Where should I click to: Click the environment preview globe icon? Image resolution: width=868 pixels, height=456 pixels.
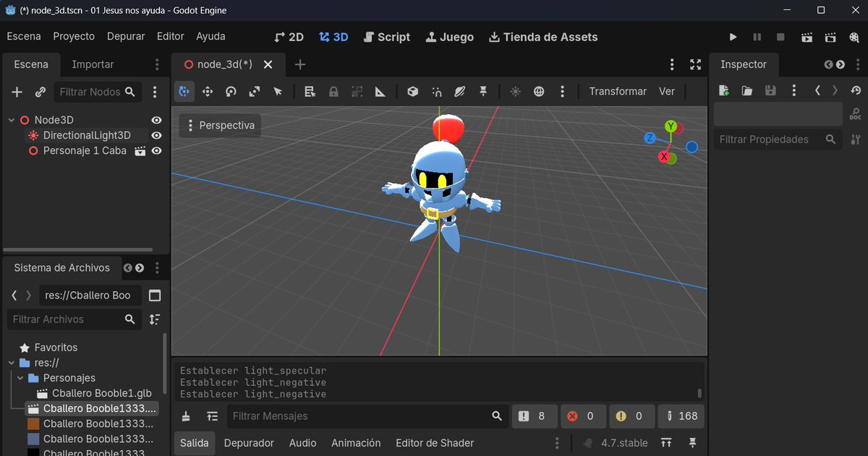[539, 92]
